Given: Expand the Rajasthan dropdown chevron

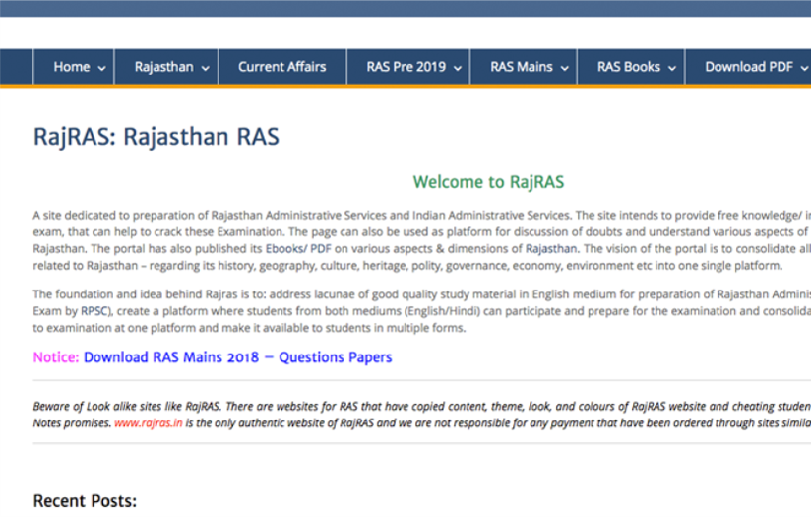Looking at the screenshot, I should click(205, 68).
